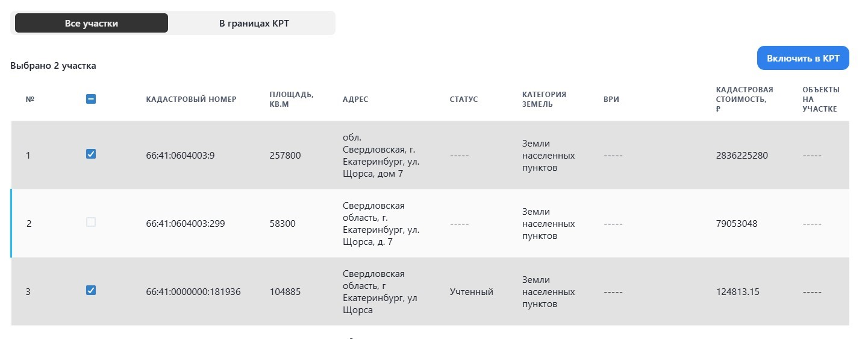Click the 'Включить в КРТ' button
Screen dimensions: 868x339
point(803,58)
